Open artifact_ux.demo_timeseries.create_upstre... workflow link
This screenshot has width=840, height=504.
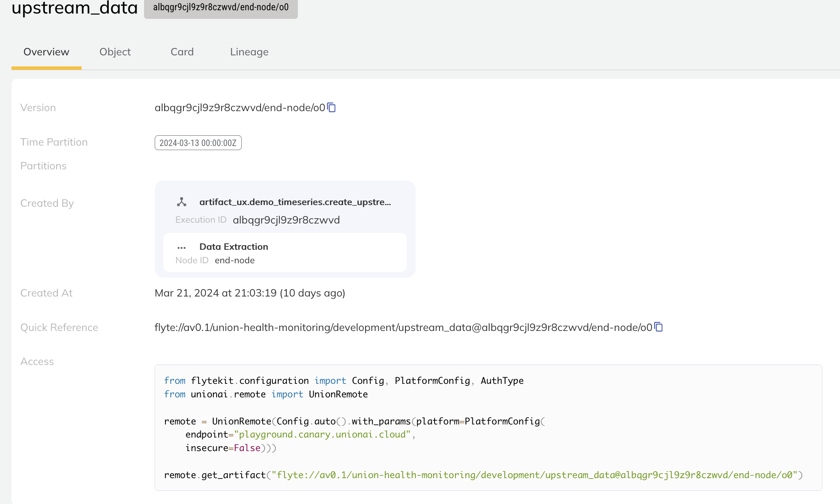point(295,202)
